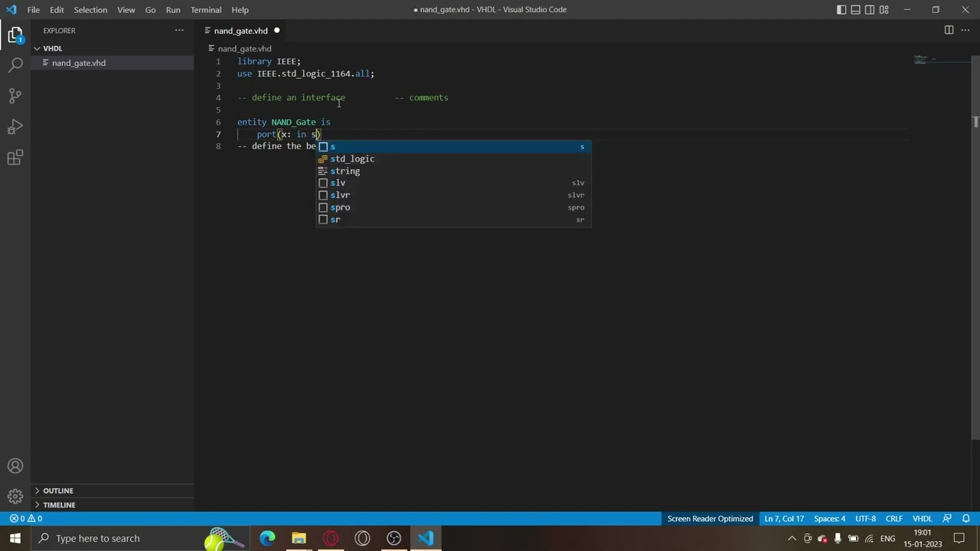Image resolution: width=980 pixels, height=551 pixels.
Task: Open the Extensions view
Action: click(15, 158)
